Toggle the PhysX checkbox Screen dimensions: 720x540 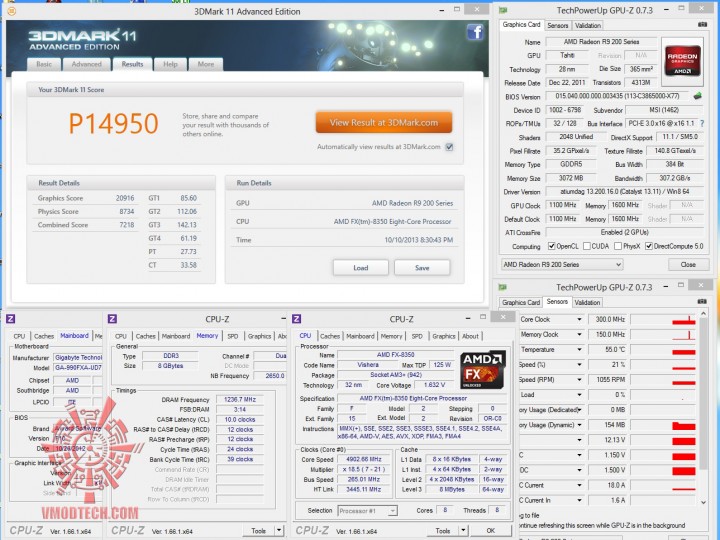click(x=618, y=246)
